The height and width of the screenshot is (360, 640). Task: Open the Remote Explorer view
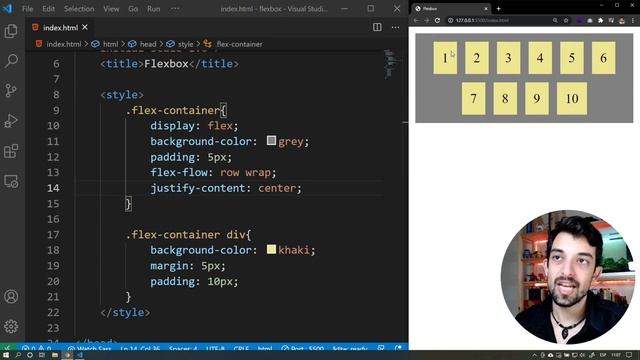coord(11,181)
